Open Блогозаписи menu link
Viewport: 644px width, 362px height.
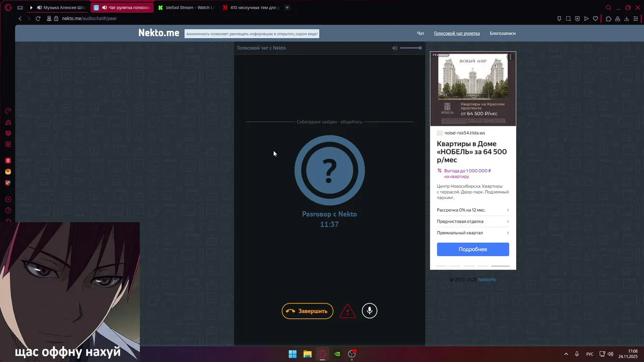(x=503, y=34)
